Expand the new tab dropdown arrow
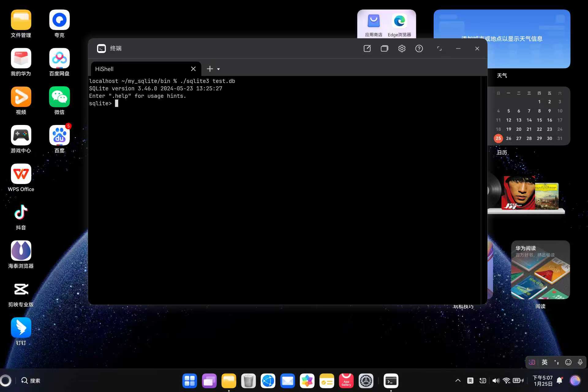The height and width of the screenshot is (392, 588). (x=218, y=69)
